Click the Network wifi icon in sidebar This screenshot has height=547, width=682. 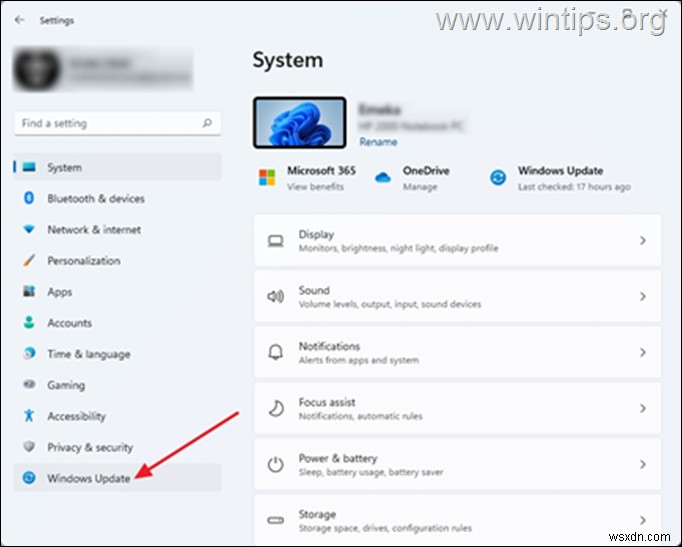point(29,229)
